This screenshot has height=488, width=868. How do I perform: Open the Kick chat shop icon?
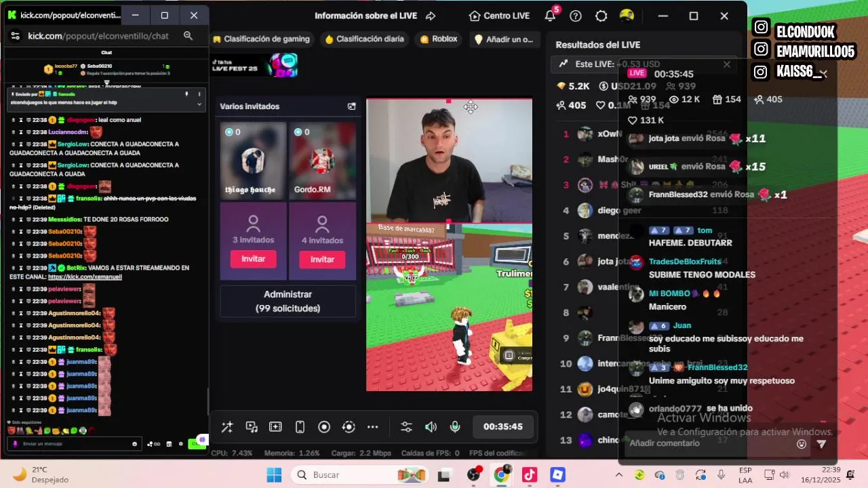tap(169, 444)
